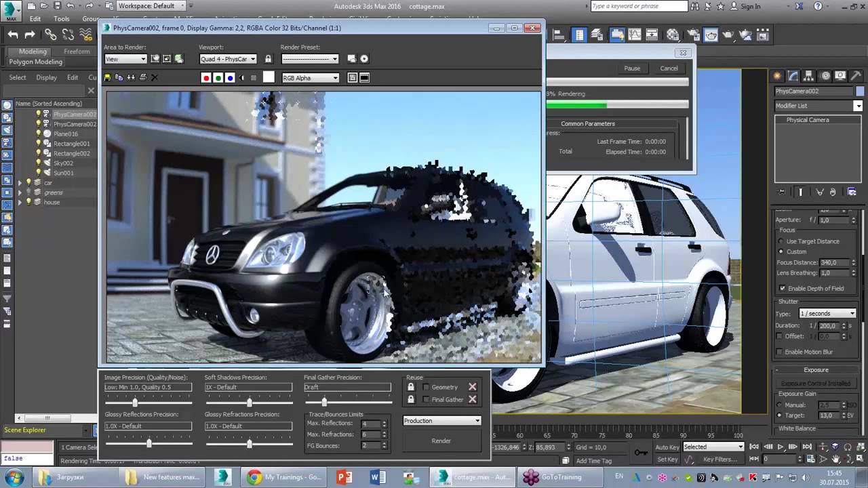Open Render Setup icon in render window
The image size is (868, 488).
click(352, 59)
